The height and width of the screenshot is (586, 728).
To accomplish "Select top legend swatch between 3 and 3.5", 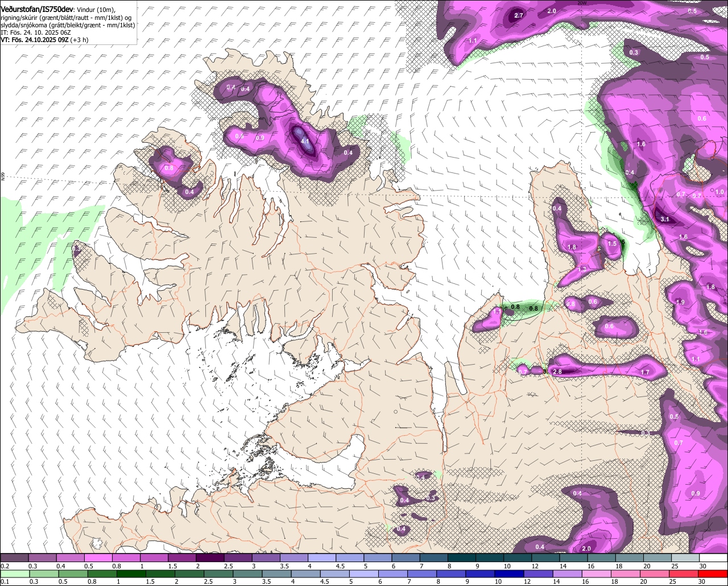I will coord(266,558).
